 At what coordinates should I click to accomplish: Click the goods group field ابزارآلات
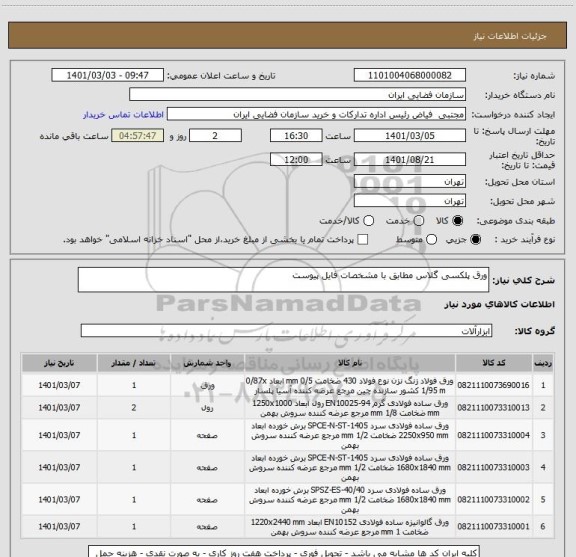pos(286,331)
